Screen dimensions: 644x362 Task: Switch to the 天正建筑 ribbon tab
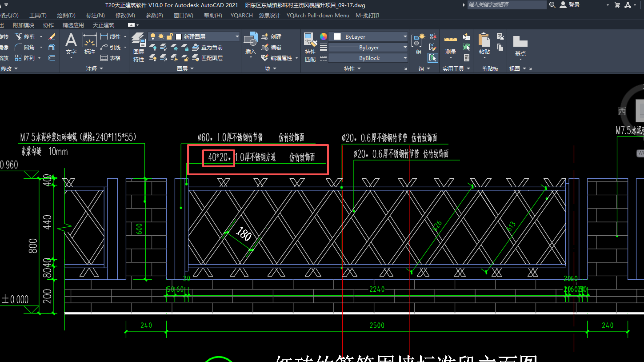pyautogui.click(x=103, y=25)
